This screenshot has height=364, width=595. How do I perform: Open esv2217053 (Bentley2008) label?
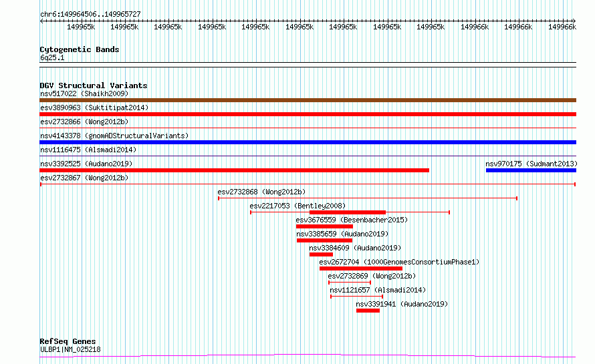click(297, 206)
